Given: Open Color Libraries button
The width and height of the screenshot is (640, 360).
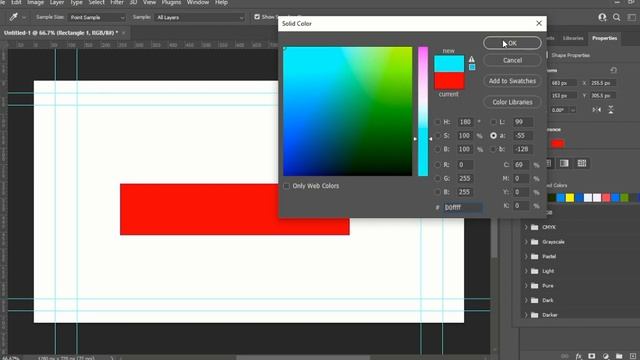Looking at the screenshot, I should (x=512, y=102).
